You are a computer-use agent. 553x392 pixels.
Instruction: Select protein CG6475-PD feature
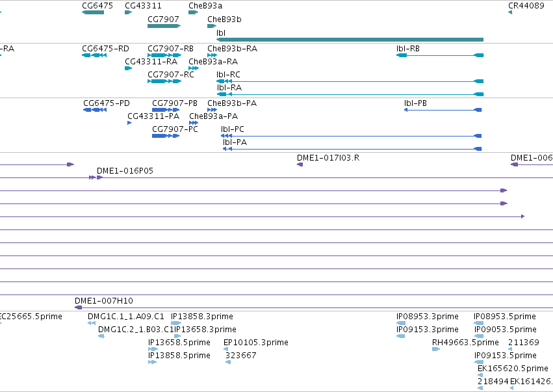tap(95, 110)
